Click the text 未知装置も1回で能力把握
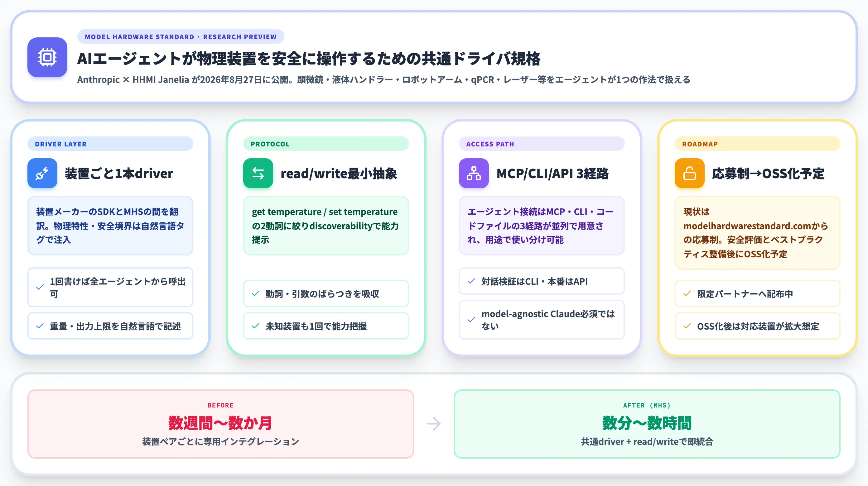This screenshot has width=868, height=486. [316, 326]
